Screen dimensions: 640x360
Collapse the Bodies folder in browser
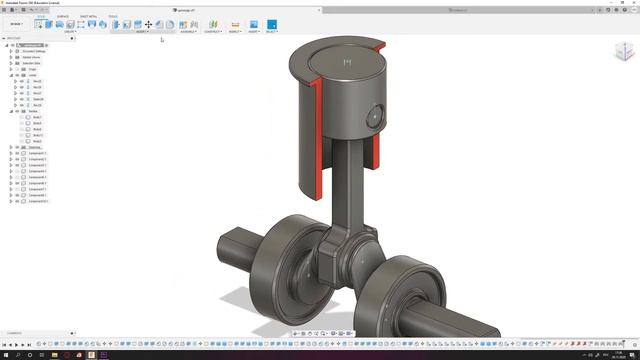[11, 111]
